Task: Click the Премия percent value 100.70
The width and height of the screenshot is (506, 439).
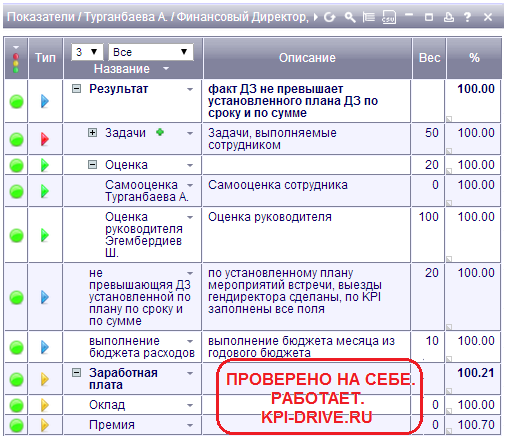Action: [x=476, y=425]
